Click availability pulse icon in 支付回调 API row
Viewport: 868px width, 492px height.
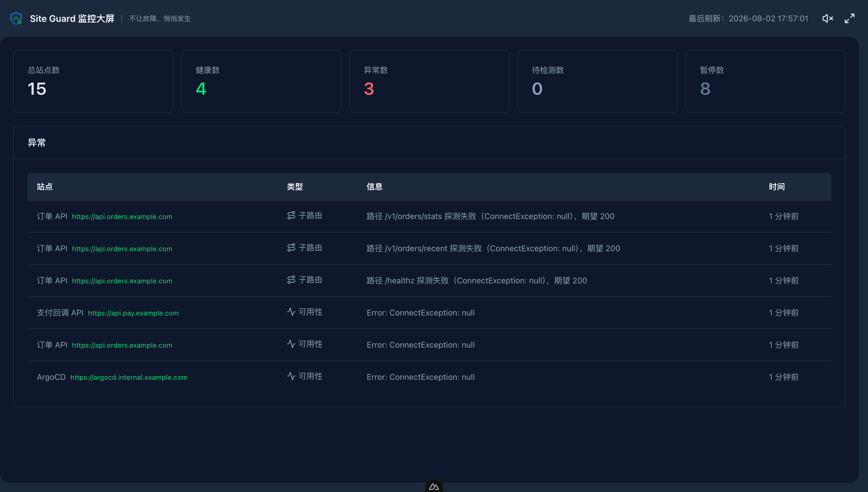[291, 312]
